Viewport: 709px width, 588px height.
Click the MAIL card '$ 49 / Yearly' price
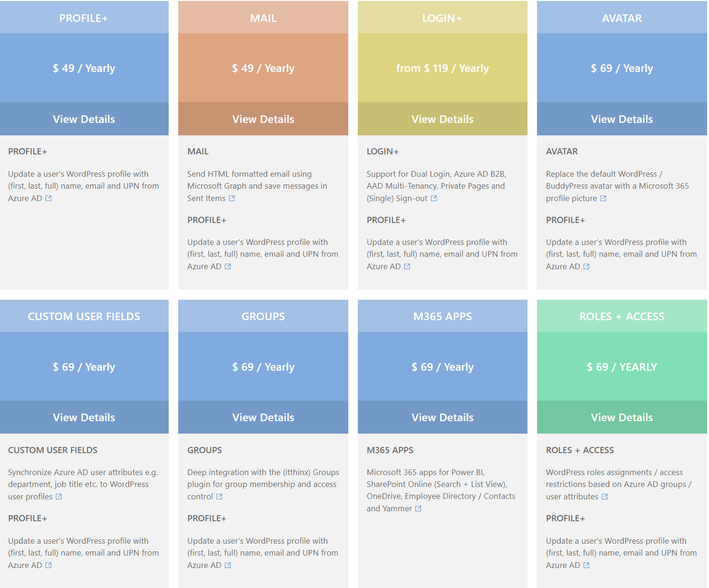pyautogui.click(x=263, y=68)
